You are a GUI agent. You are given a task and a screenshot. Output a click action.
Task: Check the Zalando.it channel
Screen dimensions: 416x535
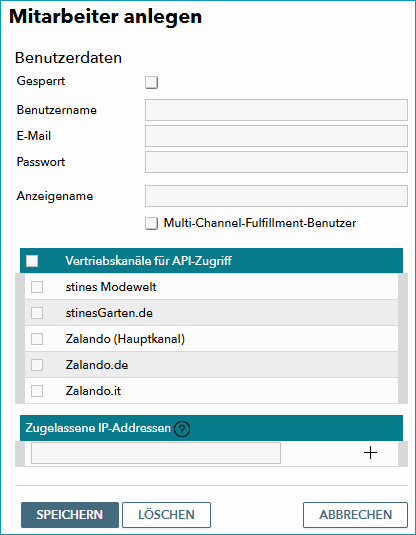(x=37, y=391)
